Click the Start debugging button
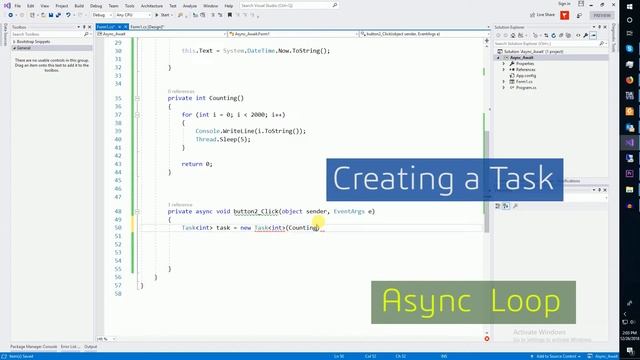The height and width of the screenshot is (360, 640). tap(162, 15)
